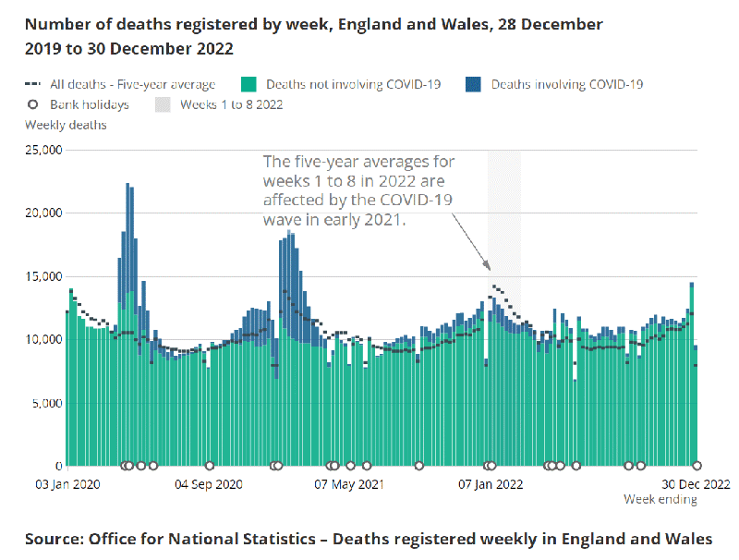
Task: Click the dashed five-year average legend icon
Action: (33, 84)
